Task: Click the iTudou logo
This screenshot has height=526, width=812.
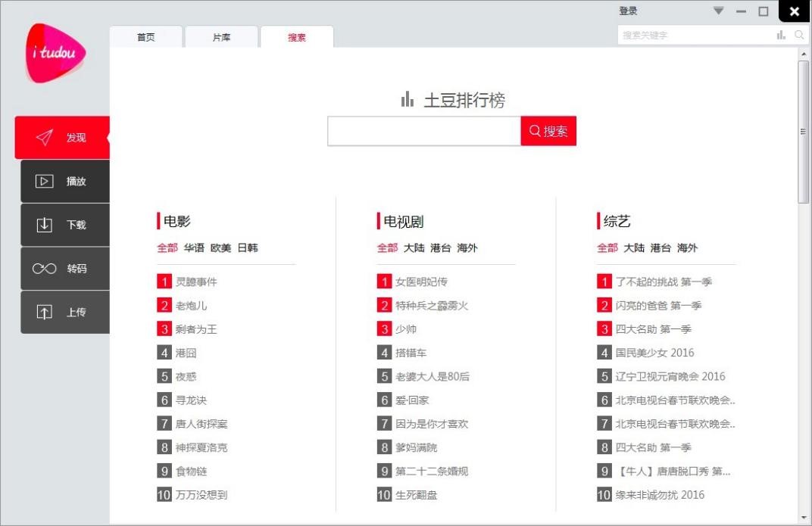Action: point(55,53)
